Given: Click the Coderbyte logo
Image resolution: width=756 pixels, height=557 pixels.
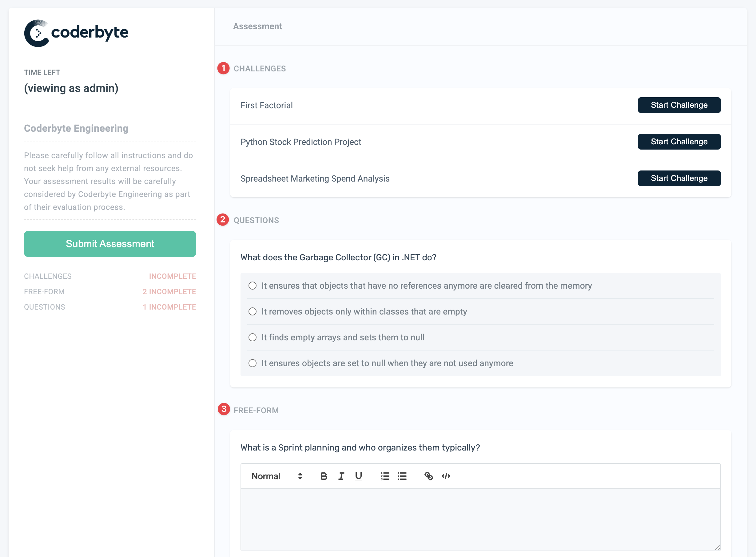Looking at the screenshot, I should tap(76, 33).
